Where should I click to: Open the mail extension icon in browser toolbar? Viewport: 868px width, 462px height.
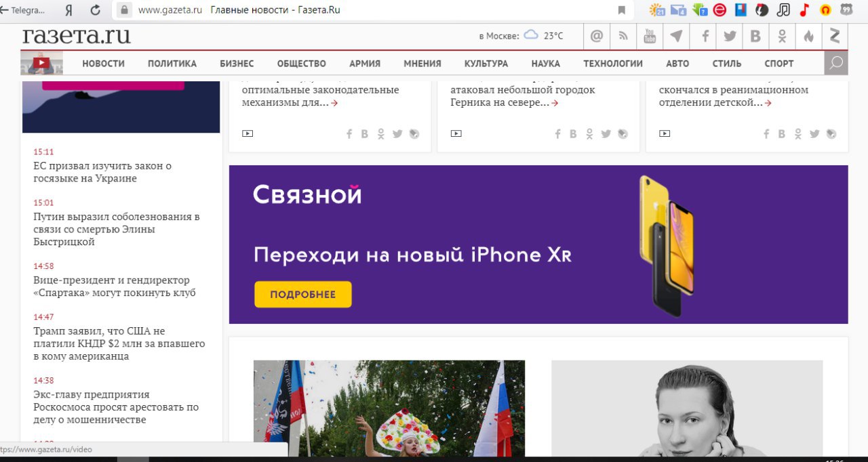pos(678,10)
